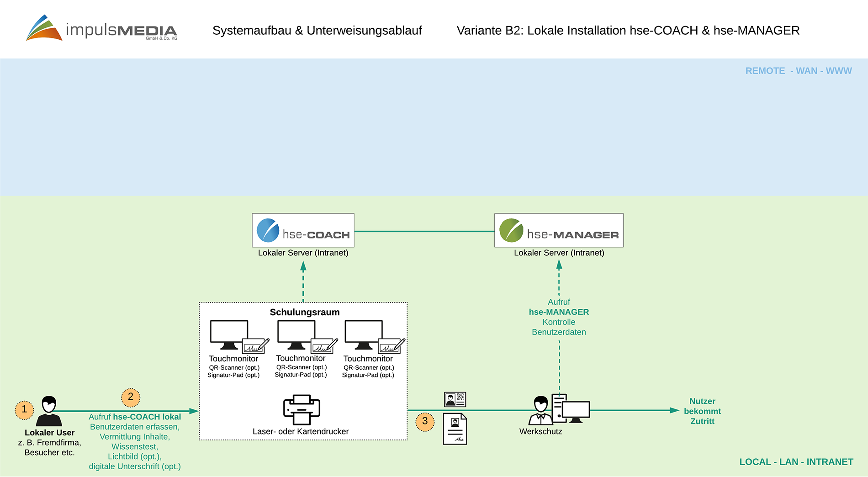Click the orange step 2 circle
This screenshot has width=868, height=477.
(x=131, y=397)
